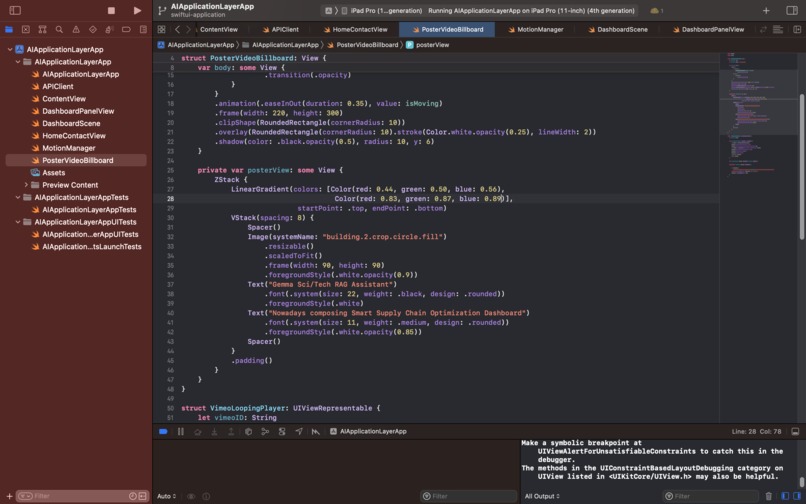Open Debug View Hierarchy
Image resolution: width=806 pixels, height=504 pixels.
pyautogui.click(x=248, y=431)
